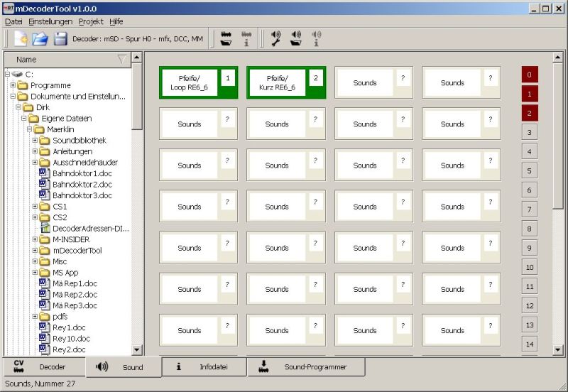
Task: Click number badge 2 on Pfeife/Kurz slot
Action: pyautogui.click(x=316, y=78)
